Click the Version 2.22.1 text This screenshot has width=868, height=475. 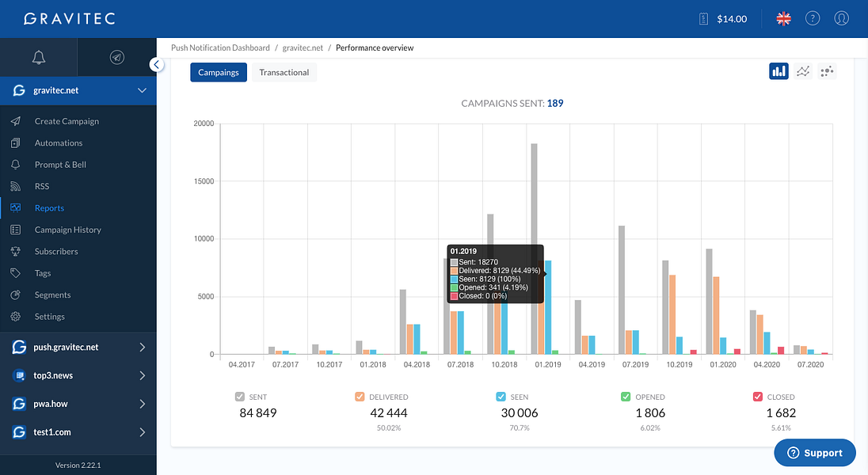coord(78,465)
